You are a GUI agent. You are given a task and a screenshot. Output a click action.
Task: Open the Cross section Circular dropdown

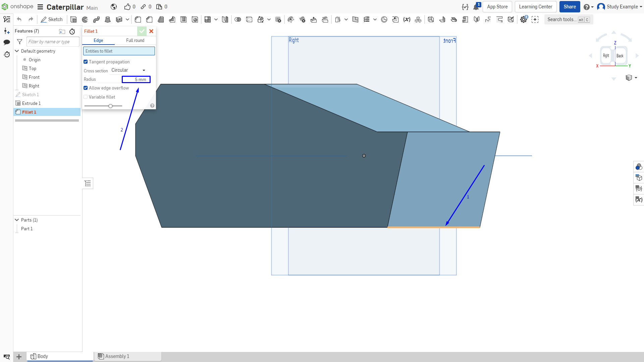129,70
